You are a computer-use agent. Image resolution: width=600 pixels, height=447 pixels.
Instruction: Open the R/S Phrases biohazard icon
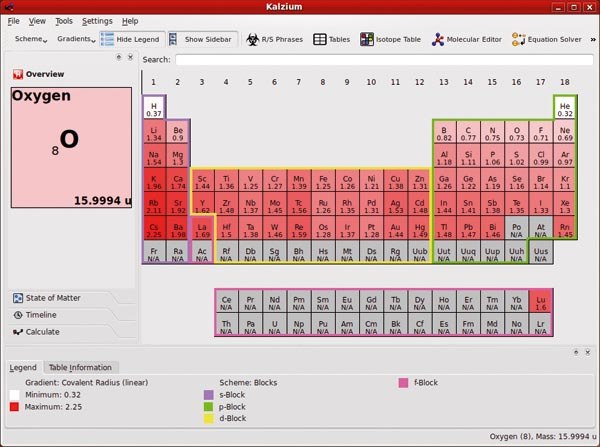(x=253, y=39)
